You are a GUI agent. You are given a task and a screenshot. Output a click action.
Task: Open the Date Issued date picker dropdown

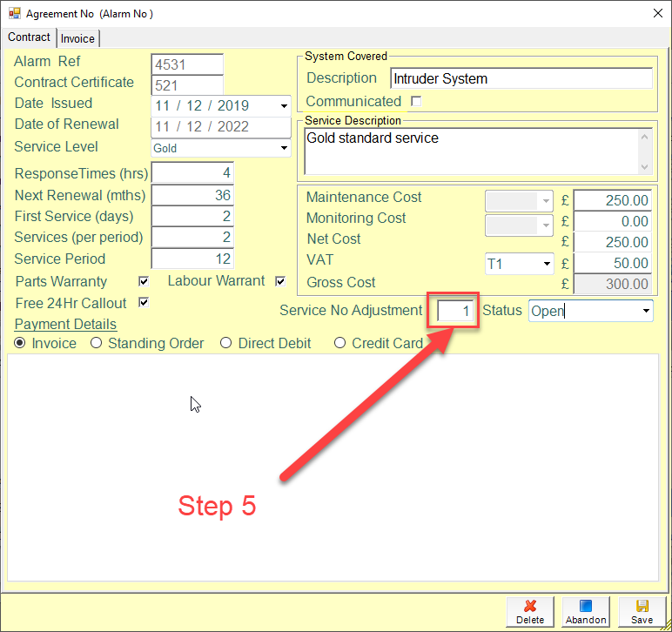284,106
